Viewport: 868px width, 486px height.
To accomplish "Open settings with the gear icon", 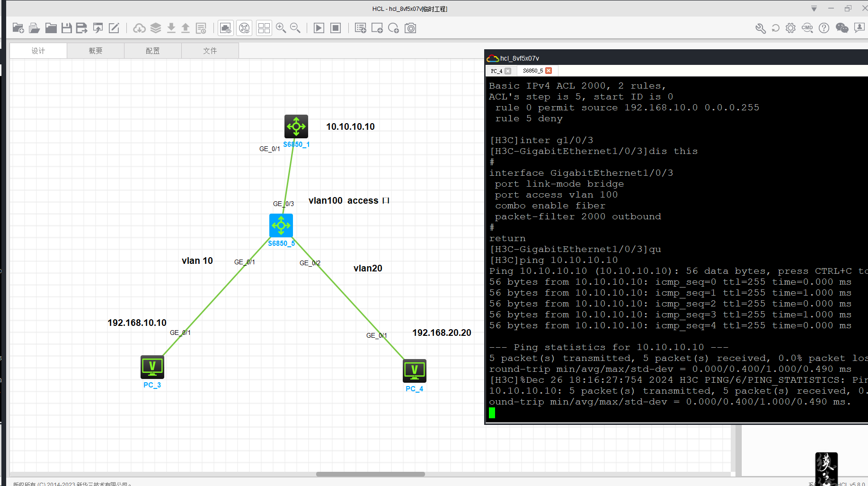I will 790,28.
